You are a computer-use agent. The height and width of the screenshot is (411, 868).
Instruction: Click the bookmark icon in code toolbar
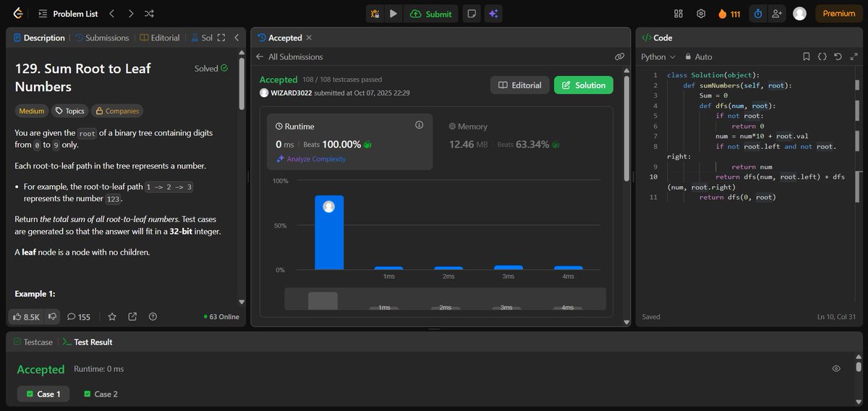[x=807, y=56]
